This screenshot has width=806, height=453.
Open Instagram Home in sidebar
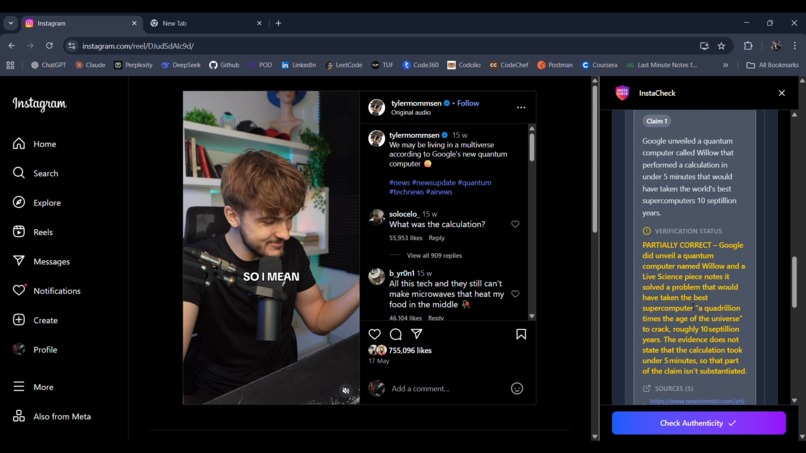(34, 144)
